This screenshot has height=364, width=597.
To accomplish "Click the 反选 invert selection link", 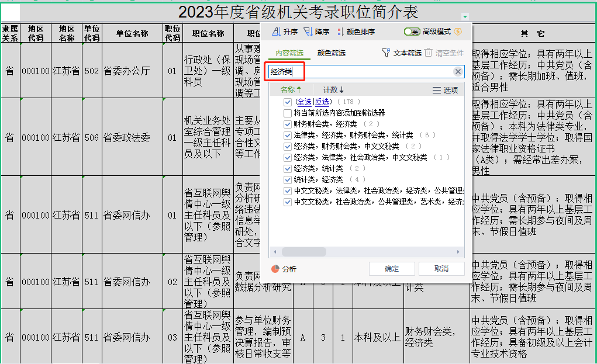I will coord(322,102).
